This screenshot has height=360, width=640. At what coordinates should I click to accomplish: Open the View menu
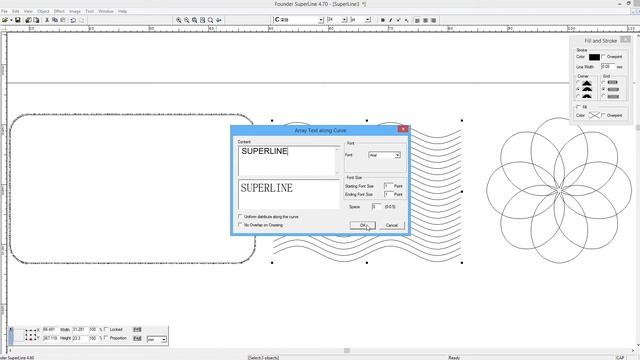pyautogui.click(x=28, y=11)
